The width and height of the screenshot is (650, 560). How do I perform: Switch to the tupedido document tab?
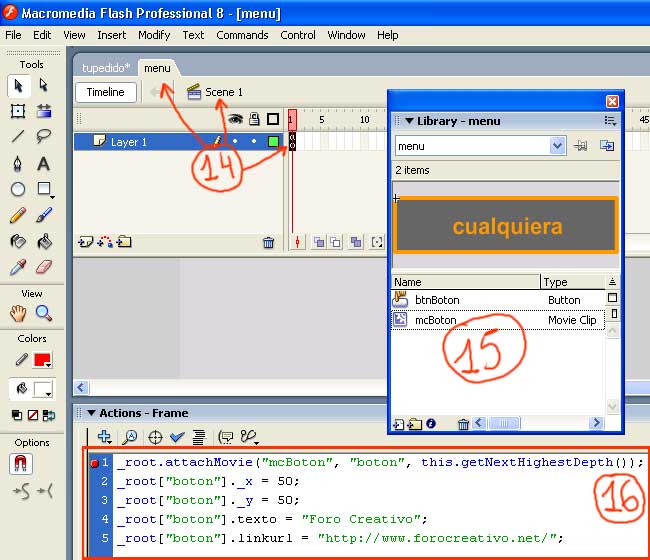106,68
